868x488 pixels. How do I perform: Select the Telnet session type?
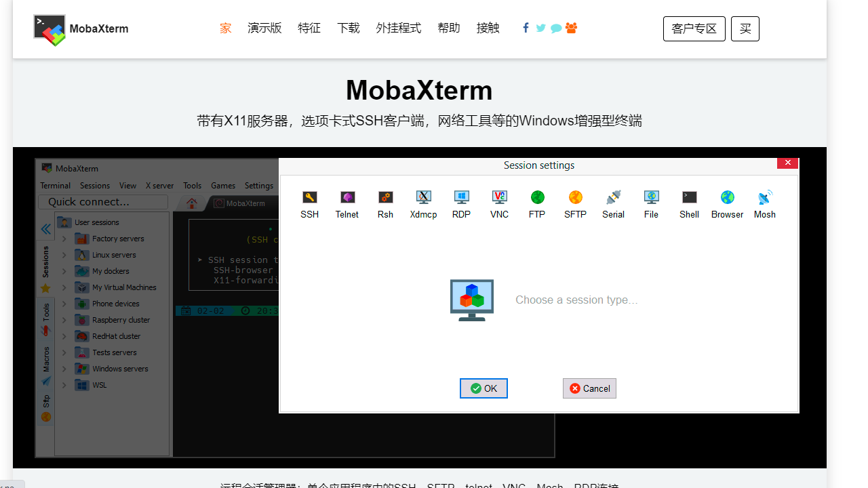coord(347,203)
